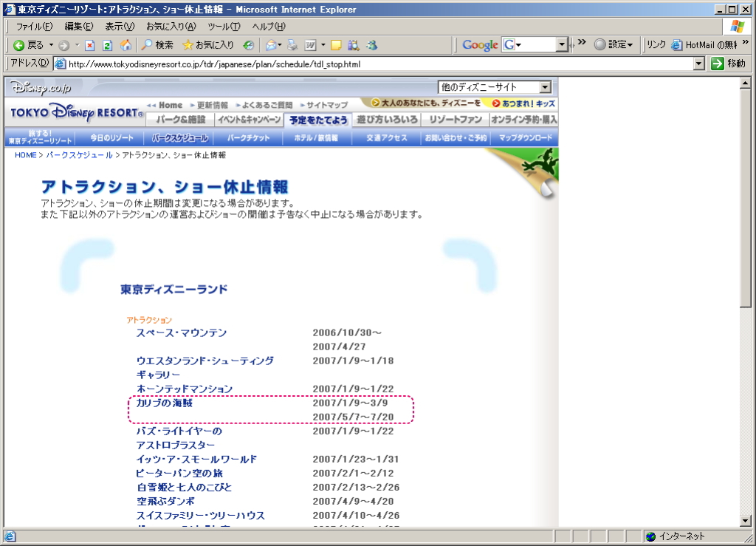Image resolution: width=756 pixels, height=546 pixels.
Task: Click the スペース・マウンテン attraction link
Action: pyautogui.click(x=182, y=332)
